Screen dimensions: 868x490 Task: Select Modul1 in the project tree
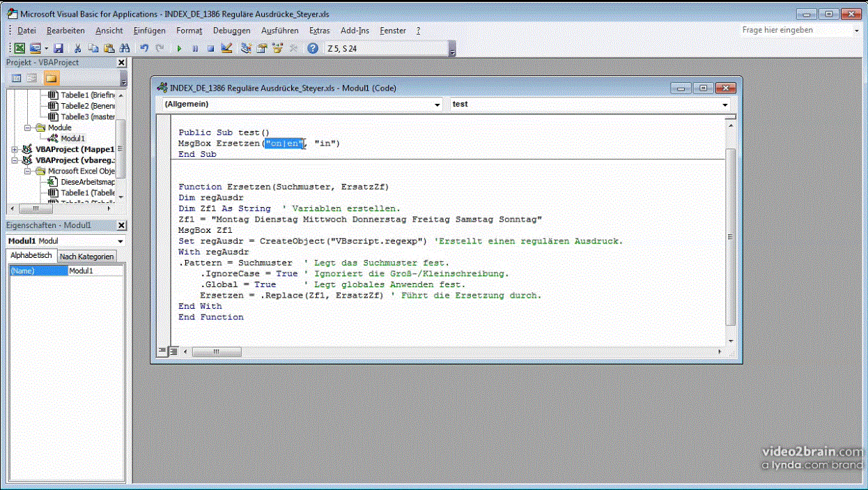pyautogui.click(x=72, y=139)
